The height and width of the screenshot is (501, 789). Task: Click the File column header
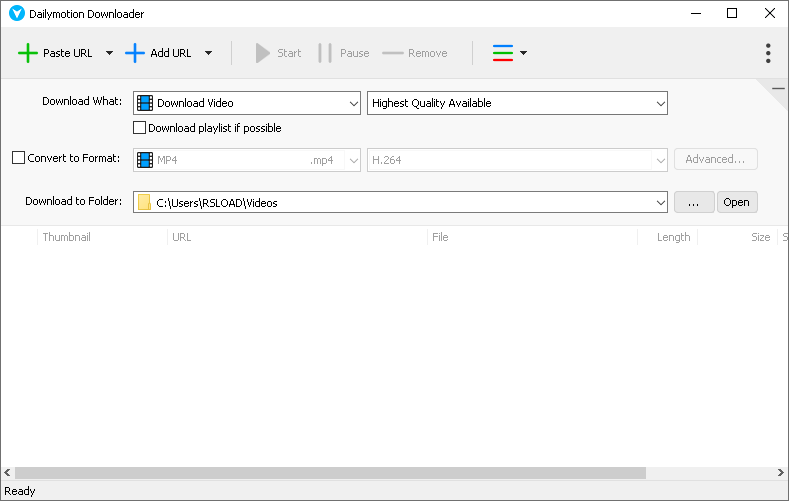click(532, 237)
